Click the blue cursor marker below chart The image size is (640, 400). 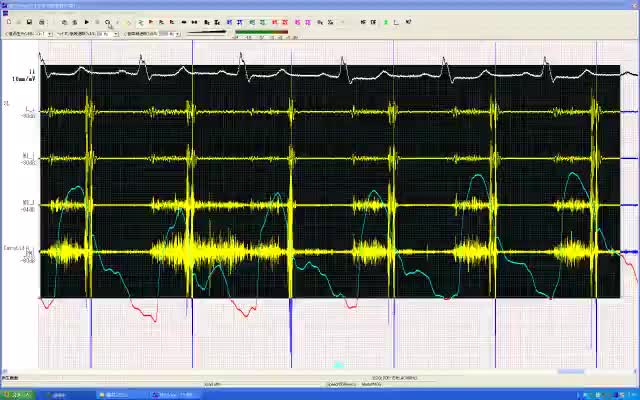[337, 365]
